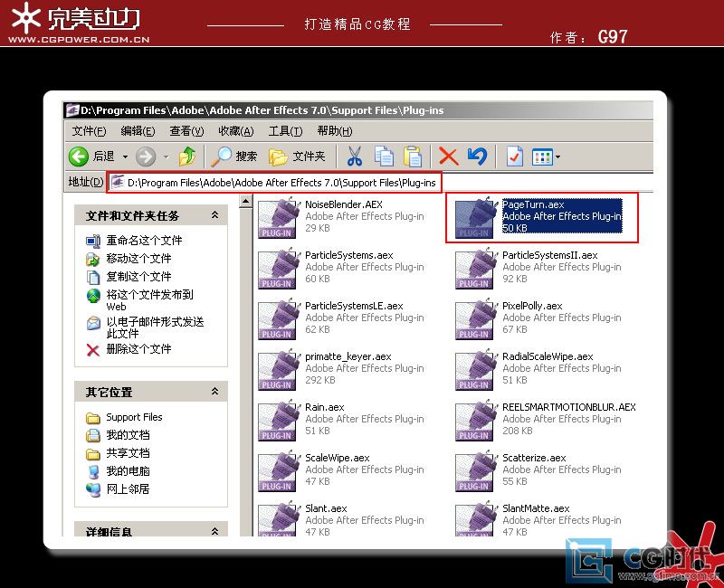The height and width of the screenshot is (588, 724).
Task: Click 删除这个文件 link
Action: coord(138,349)
